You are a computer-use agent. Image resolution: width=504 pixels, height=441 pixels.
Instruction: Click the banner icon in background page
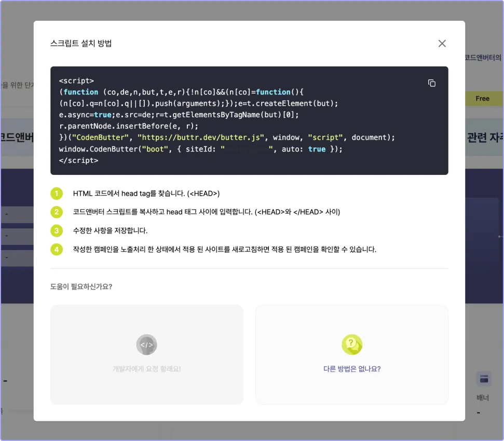(484, 379)
